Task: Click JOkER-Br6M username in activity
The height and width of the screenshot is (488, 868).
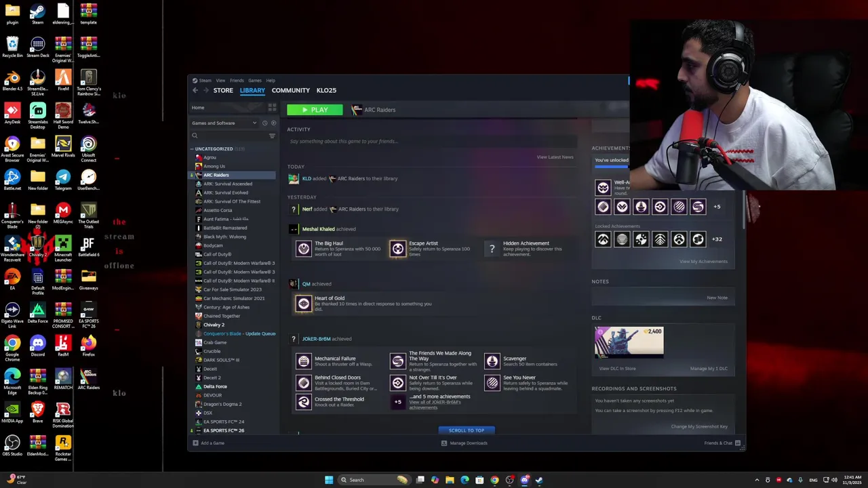Action: (x=316, y=339)
